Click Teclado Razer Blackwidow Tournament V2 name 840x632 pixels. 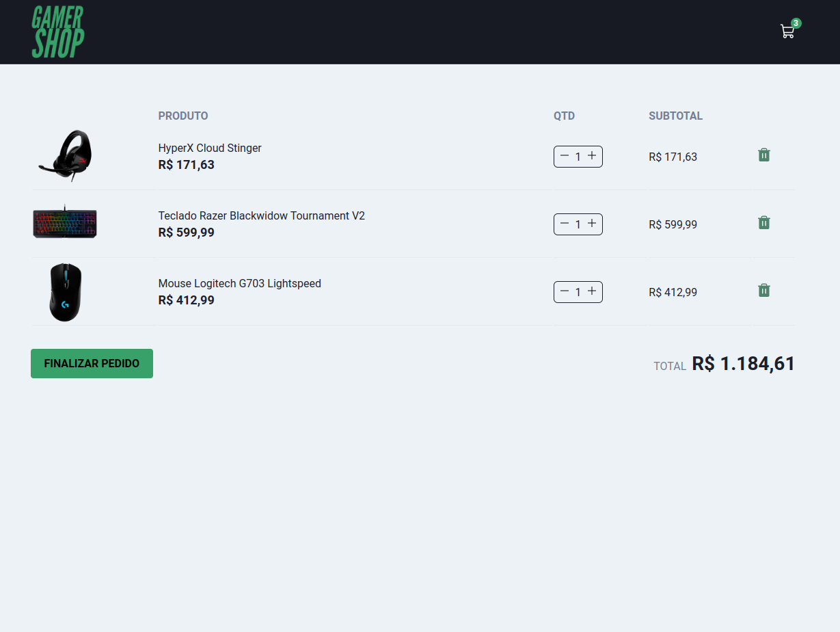pos(262,215)
